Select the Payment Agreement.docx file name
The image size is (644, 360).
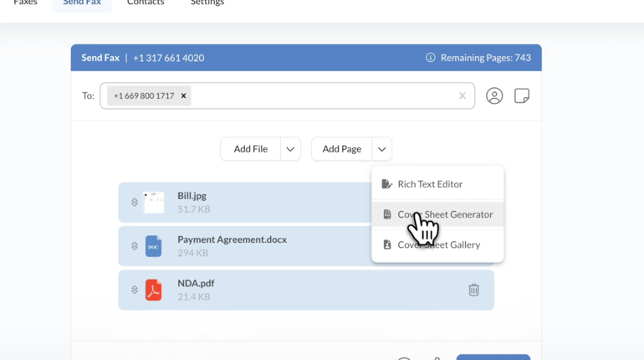[232, 239]
